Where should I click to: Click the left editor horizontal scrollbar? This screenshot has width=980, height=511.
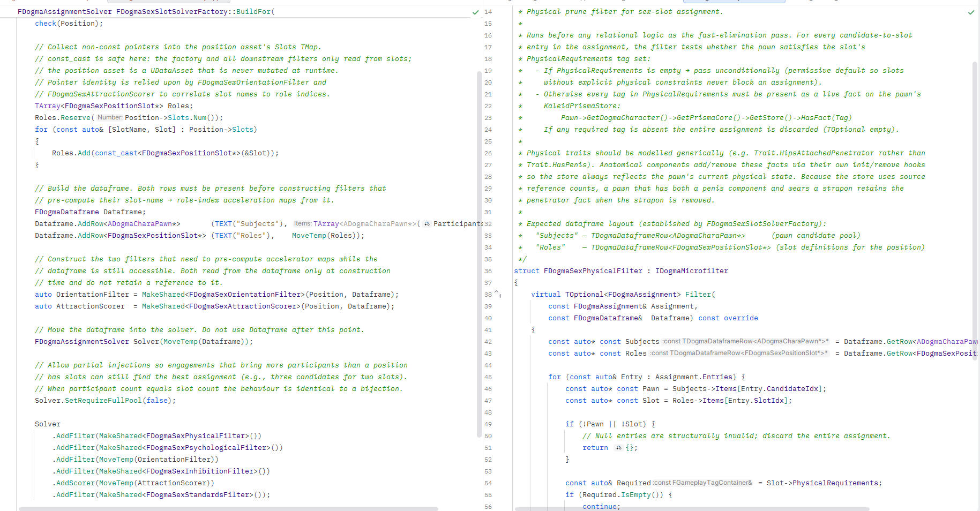point(228,508)
